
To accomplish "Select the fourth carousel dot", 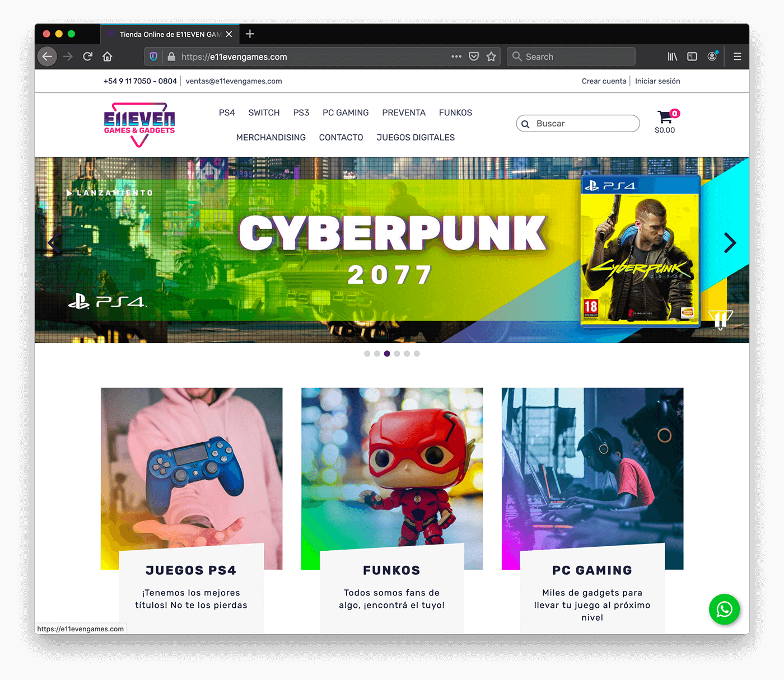I will pyautogui.click(x=397, y=354).
